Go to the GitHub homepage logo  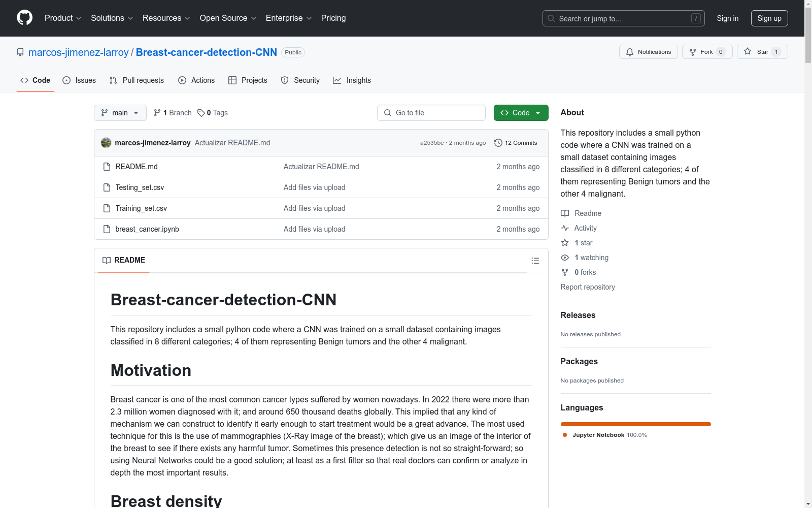point(24,18)
